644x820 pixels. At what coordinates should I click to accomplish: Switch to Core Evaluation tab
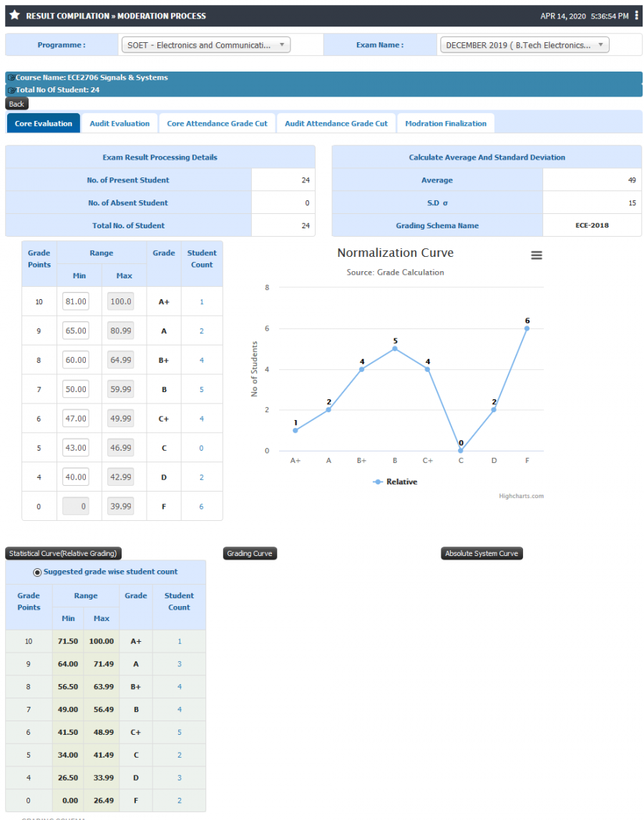pyautogui.click(x=44, y=123)
